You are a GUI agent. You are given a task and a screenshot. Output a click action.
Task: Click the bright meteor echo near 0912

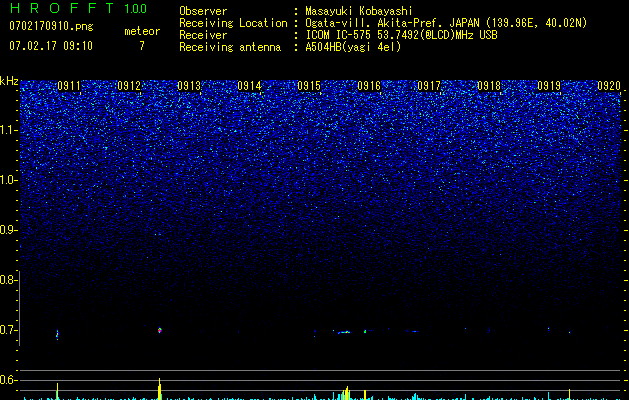click(160, 330)
